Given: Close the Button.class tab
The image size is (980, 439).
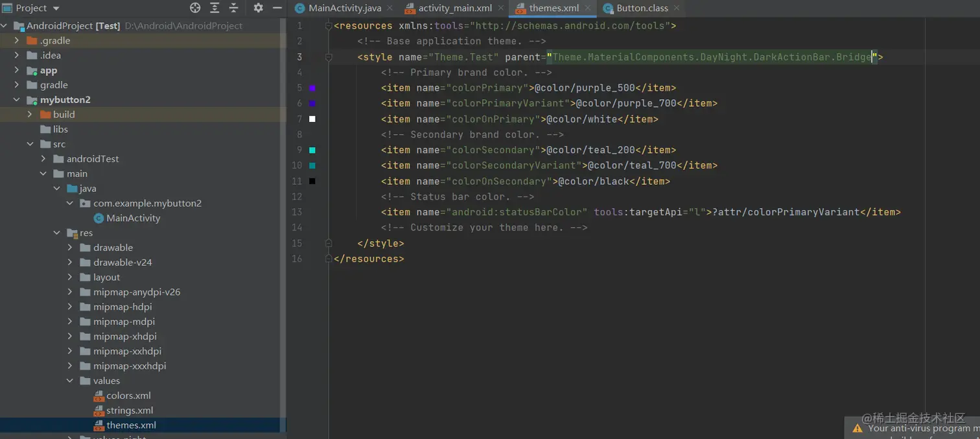Looking at the screenshot, I should tap(677, 8).
